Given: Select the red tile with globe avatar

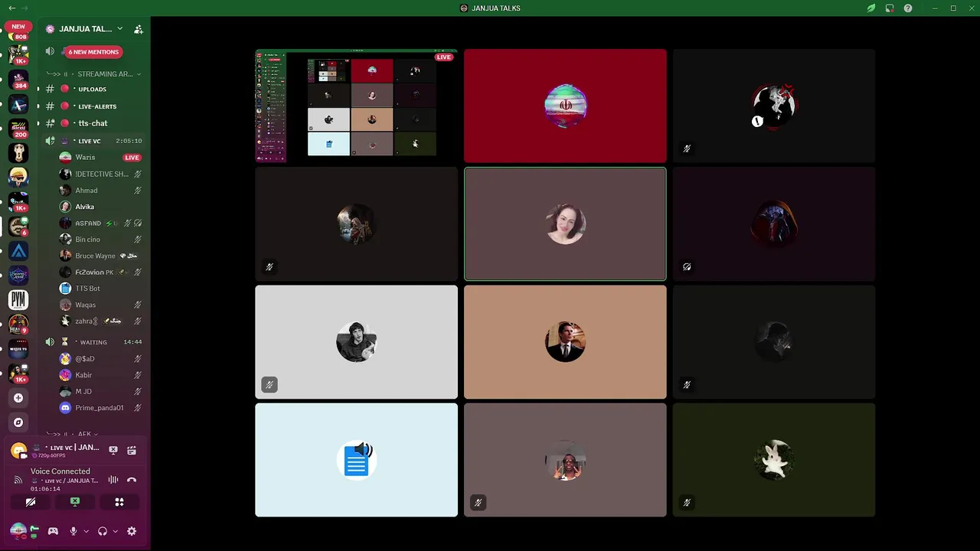Looking at the screenshot, I should point(565,106).
